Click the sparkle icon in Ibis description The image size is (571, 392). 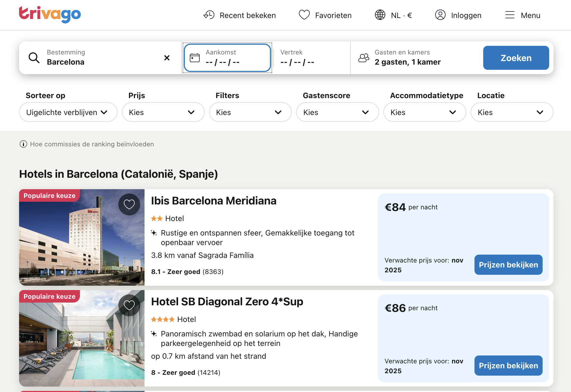pyautogui.click(x=154, y=233)
